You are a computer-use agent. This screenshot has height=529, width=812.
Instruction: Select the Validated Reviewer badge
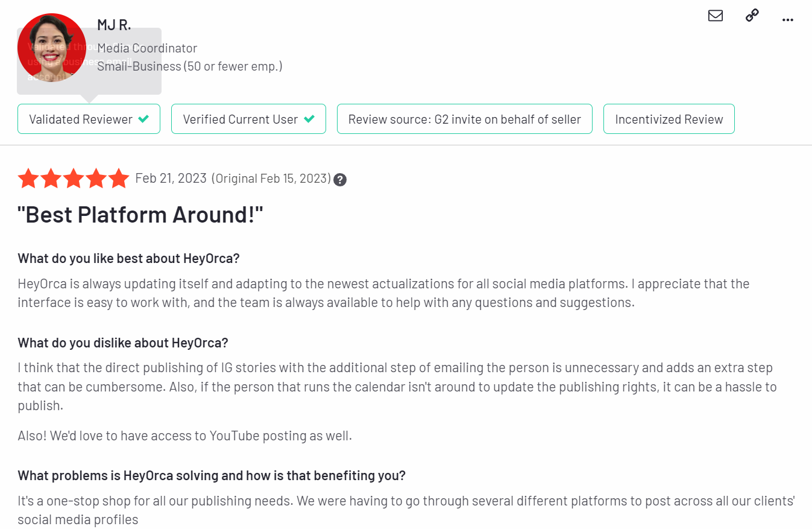coord(89,119)
